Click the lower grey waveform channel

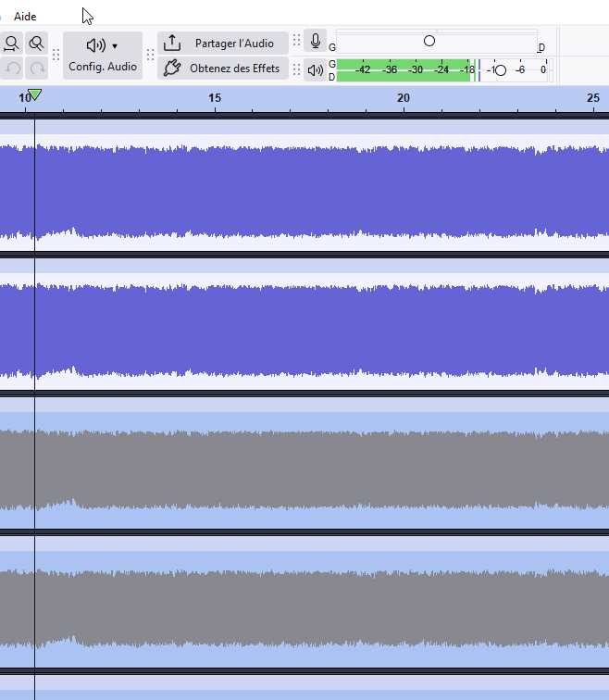pos(304,609)
